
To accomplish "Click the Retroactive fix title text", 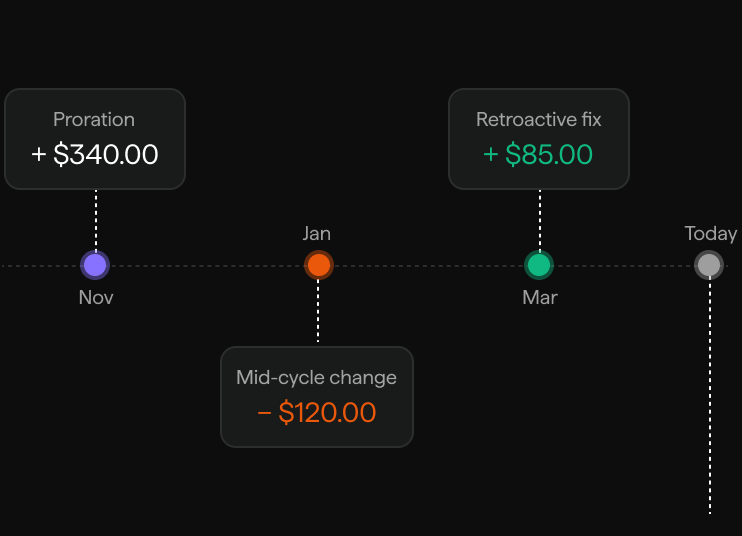I will (539, 120).
